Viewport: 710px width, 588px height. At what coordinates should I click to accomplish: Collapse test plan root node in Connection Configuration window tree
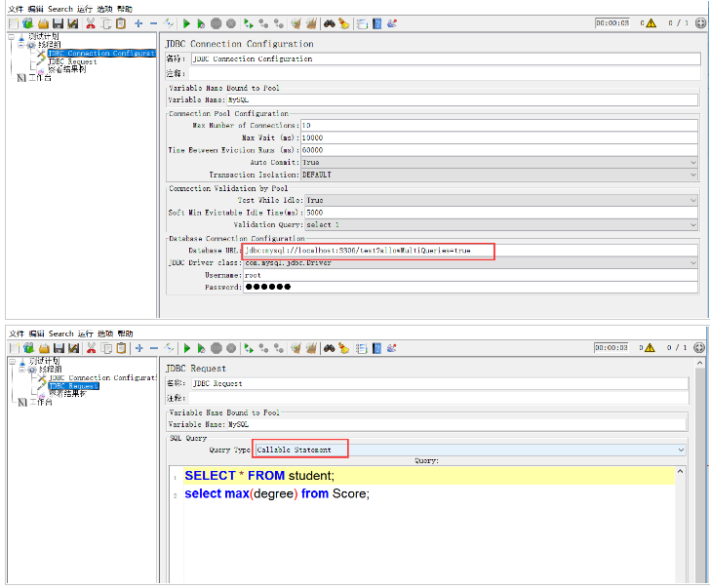click(12, 37)
